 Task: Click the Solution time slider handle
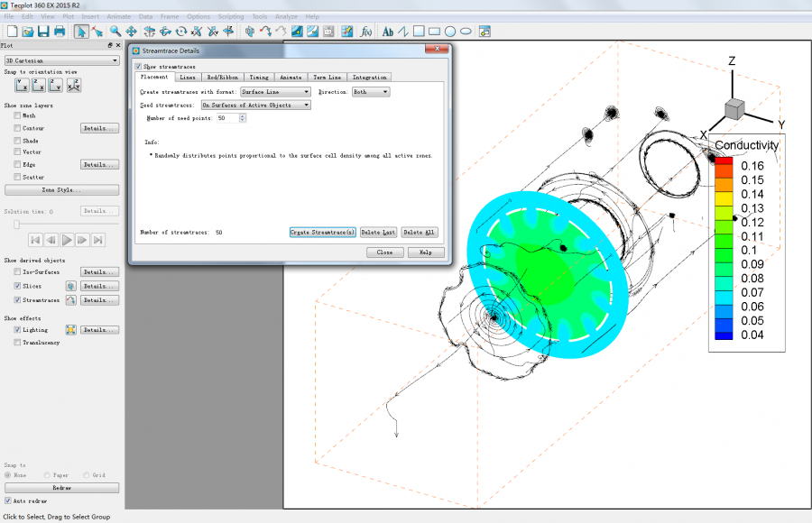click(x=15, y=225)
